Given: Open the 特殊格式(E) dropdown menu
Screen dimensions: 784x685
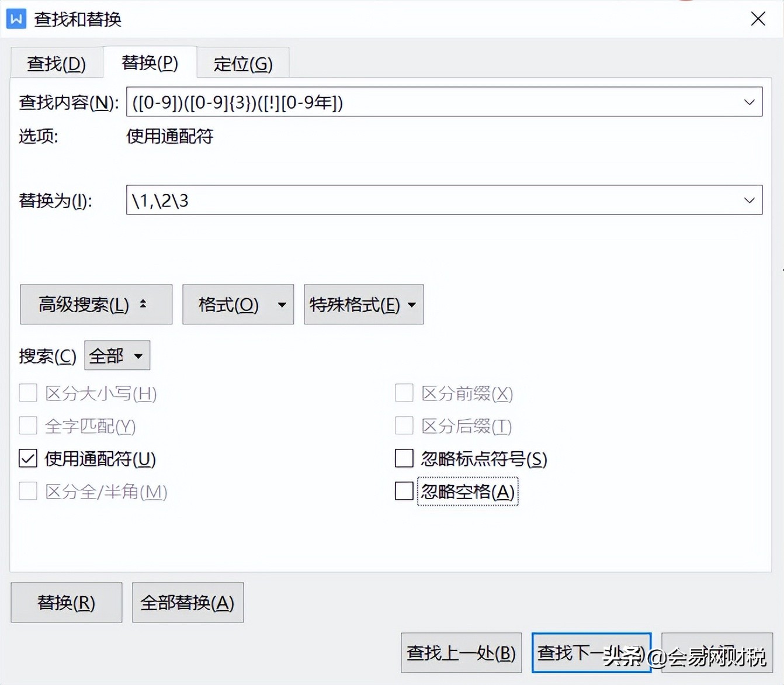Looking at the screenshot, I should tap(364, 305).
